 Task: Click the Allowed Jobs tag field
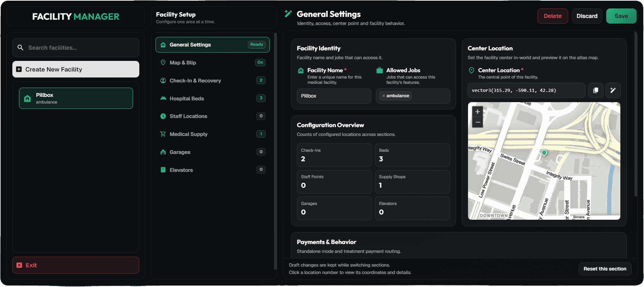coord(413,96)
